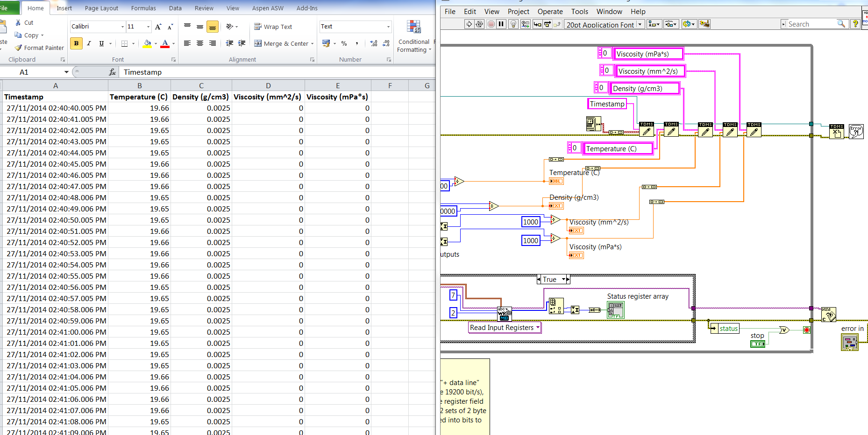Toggle Wrap Text option
The width and height of the screenshot is (868, 435).
pos(273,27)
